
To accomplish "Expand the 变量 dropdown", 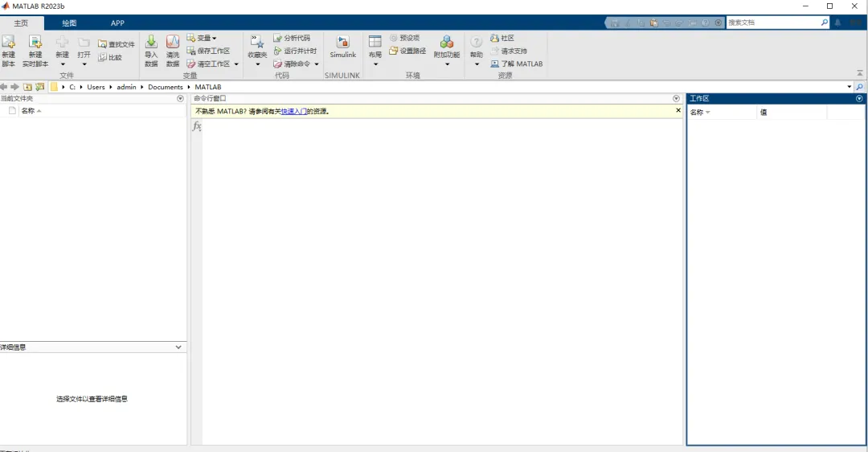I will [215, 39].
